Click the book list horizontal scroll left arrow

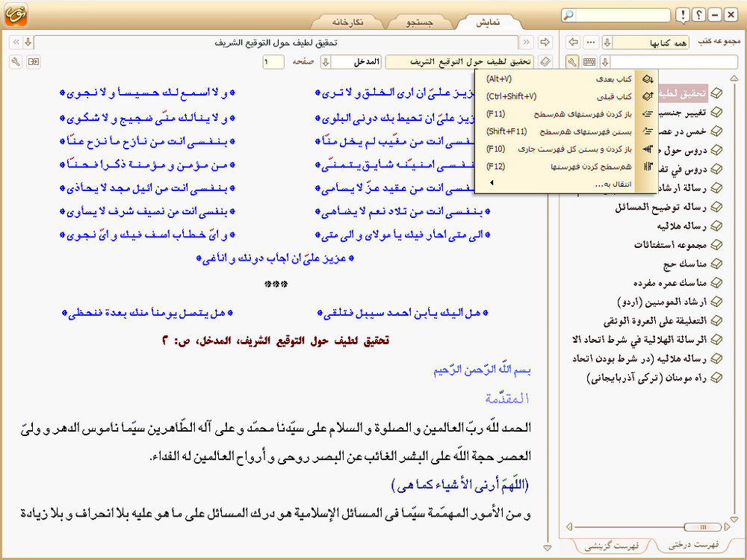click(x=568, y=526)
